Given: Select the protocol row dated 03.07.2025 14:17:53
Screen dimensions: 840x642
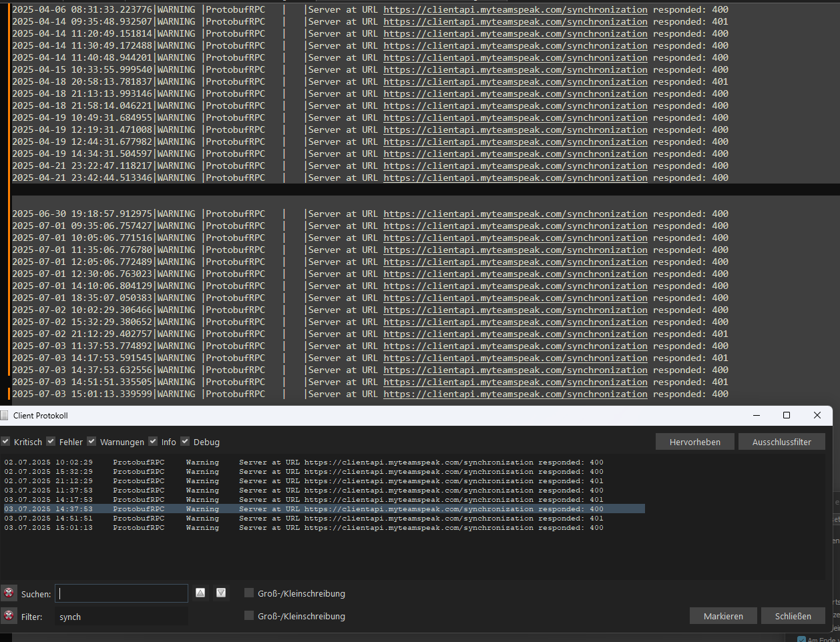Looking at the screenshot, I should (x=324, y=500).
